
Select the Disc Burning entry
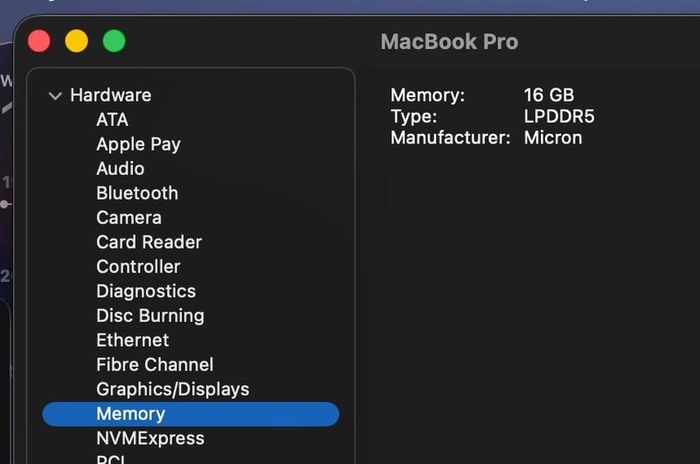150,316
